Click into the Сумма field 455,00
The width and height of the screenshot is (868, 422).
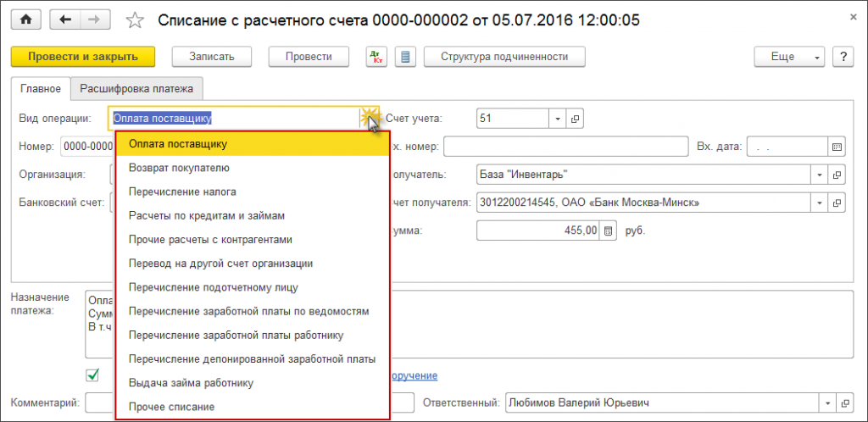(x=538, y=231)
